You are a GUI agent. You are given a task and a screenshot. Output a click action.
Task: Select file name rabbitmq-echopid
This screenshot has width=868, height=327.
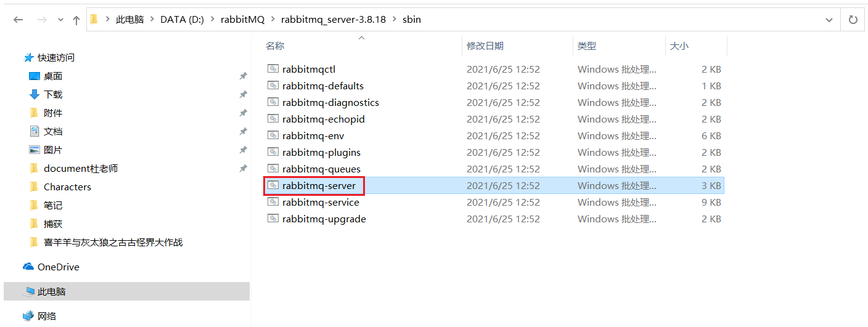pyautogui.click(x=324, y=119)
